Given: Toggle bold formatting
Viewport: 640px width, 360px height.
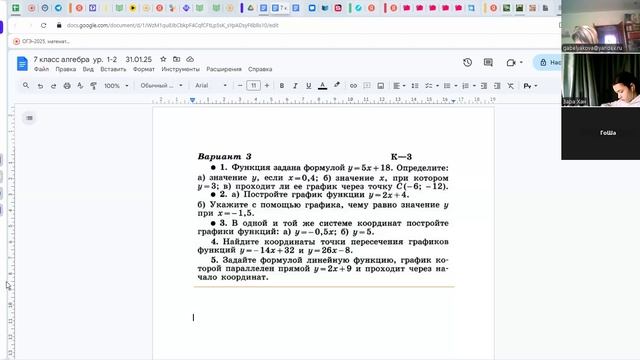Looking at the screenshot, I should click(x=282, y=86).
